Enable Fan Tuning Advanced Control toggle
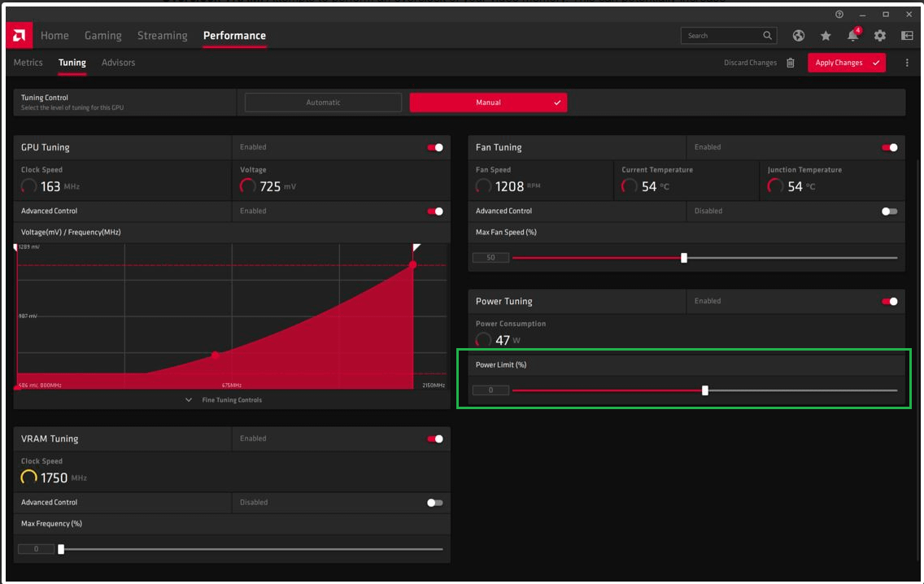The width and height of the screenshot is (924, 584). click(889, 211)
